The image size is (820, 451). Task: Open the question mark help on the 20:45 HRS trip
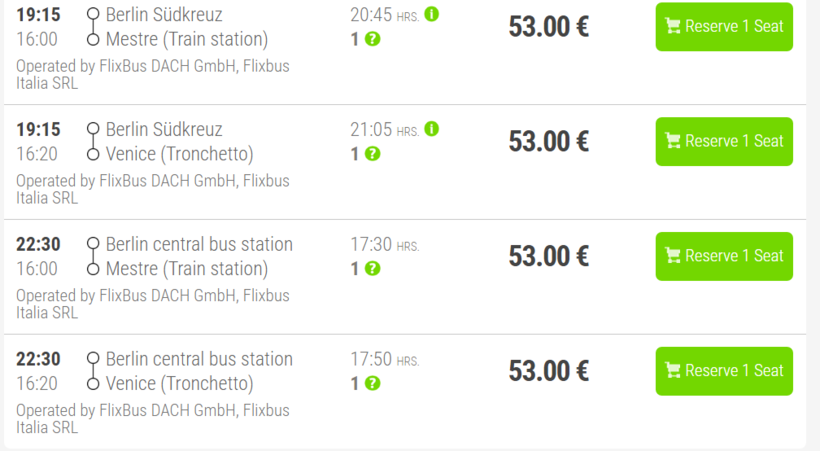373,40
